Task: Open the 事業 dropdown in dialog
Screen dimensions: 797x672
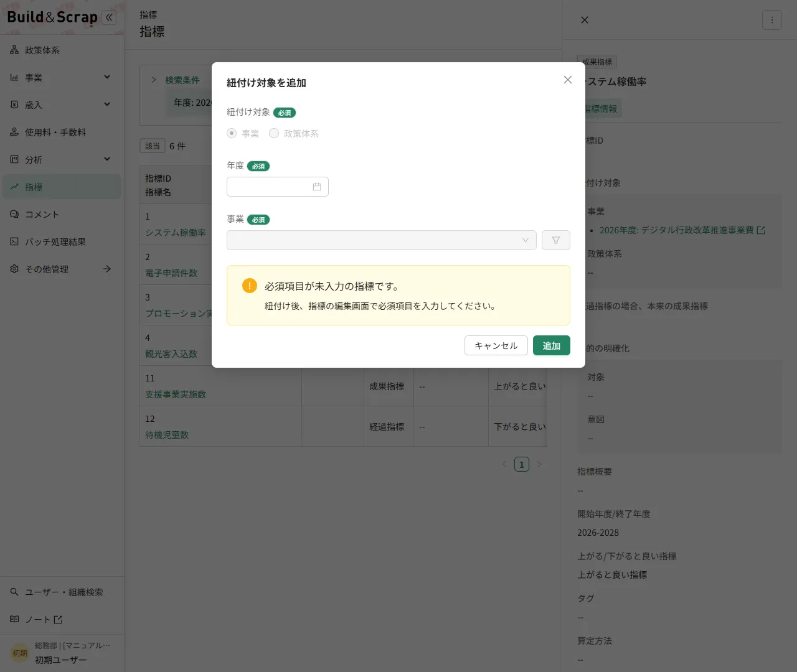Action: point(381,240)
